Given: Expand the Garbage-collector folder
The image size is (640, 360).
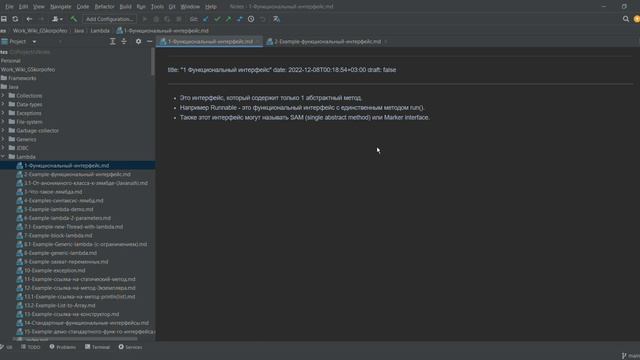Looking at the screenshot, I should (3, 130).
